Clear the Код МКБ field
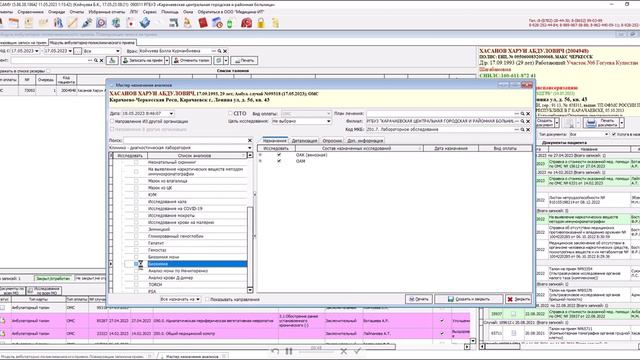The image size is (640, 360). (528, 129)
